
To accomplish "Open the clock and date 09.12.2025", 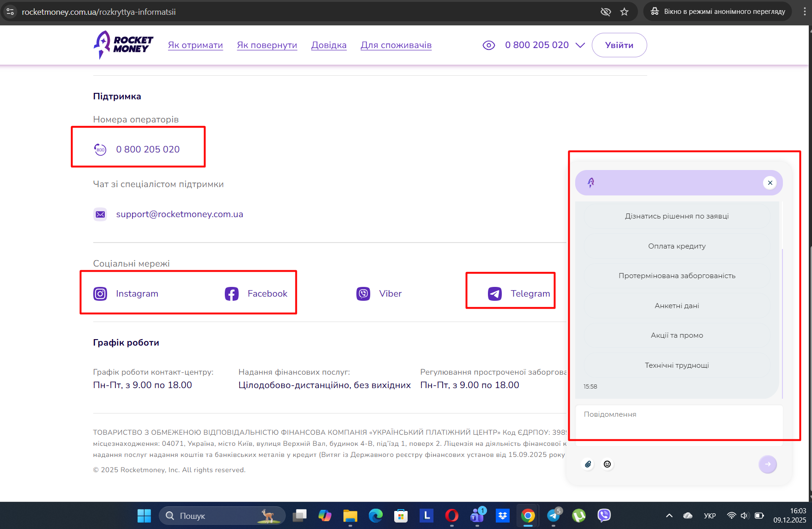I will (790, 516).
